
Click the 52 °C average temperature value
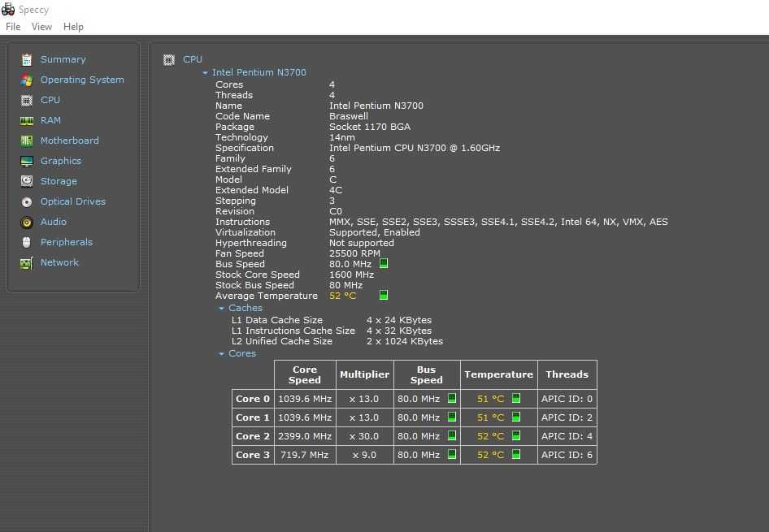(x=342, y=296)
